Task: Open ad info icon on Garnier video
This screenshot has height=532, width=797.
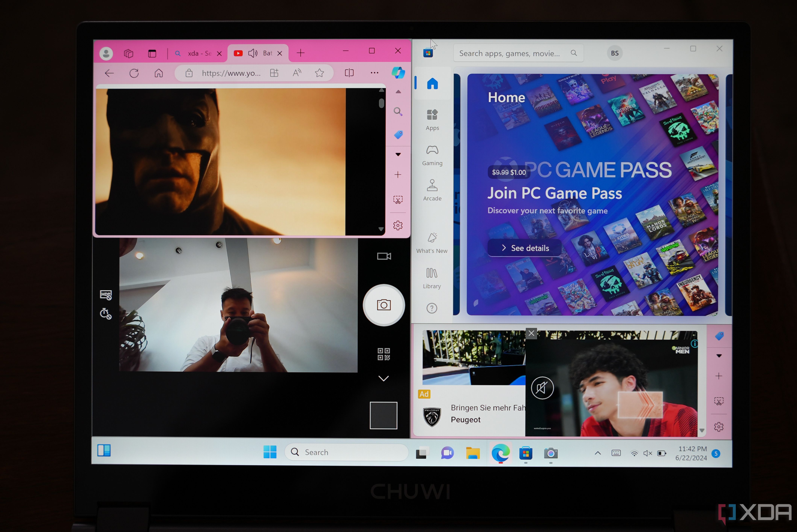Action: 694,344
